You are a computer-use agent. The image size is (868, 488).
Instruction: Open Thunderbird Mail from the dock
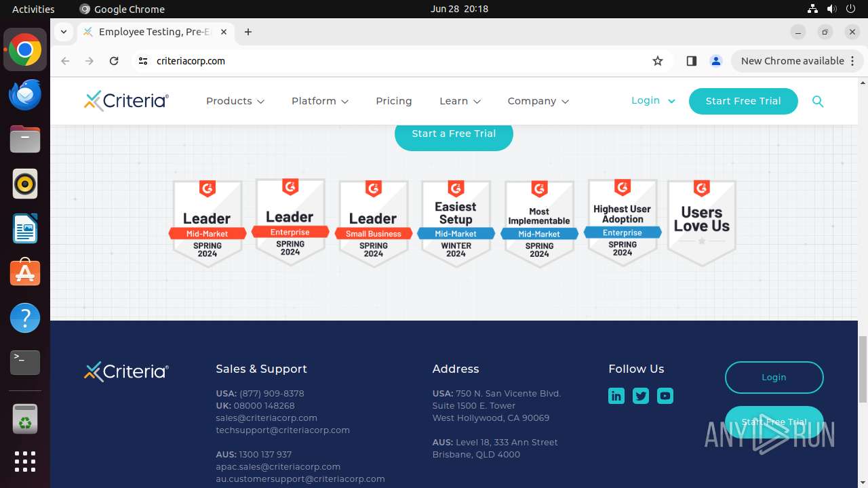coord(25,95)
